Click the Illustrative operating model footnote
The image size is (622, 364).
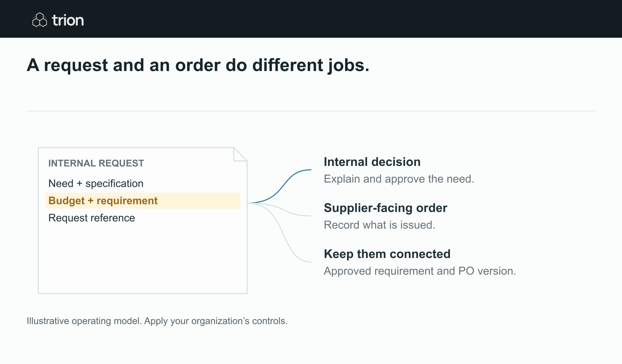(157, 321)
